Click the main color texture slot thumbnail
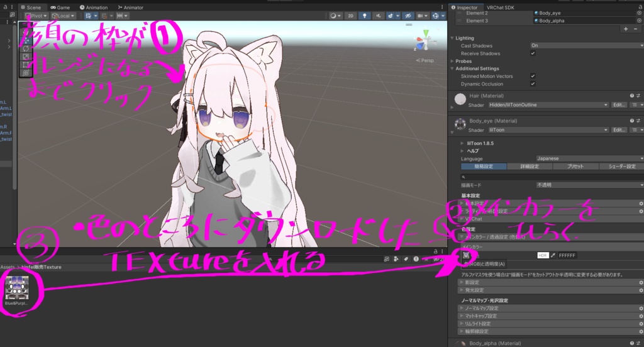 pos(466,255)
